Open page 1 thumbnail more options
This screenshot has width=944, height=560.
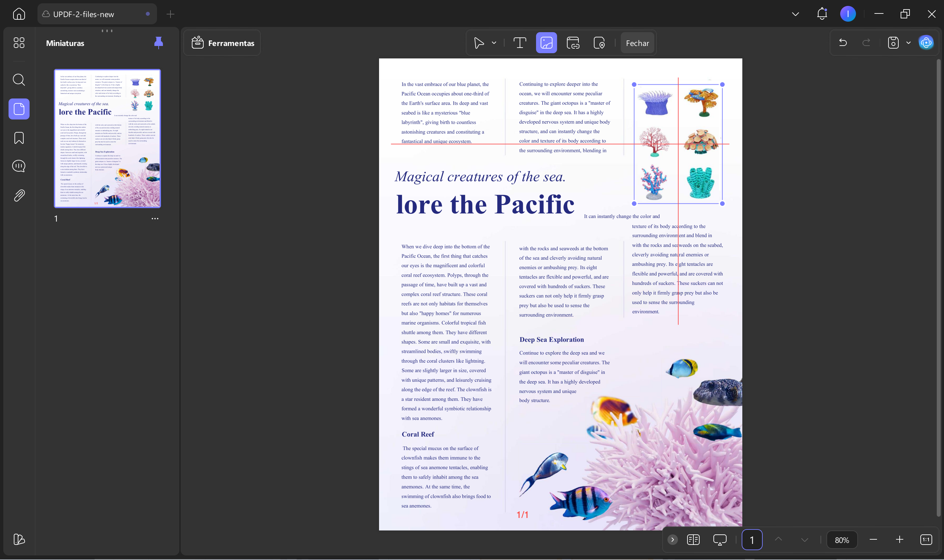[155, 219]
